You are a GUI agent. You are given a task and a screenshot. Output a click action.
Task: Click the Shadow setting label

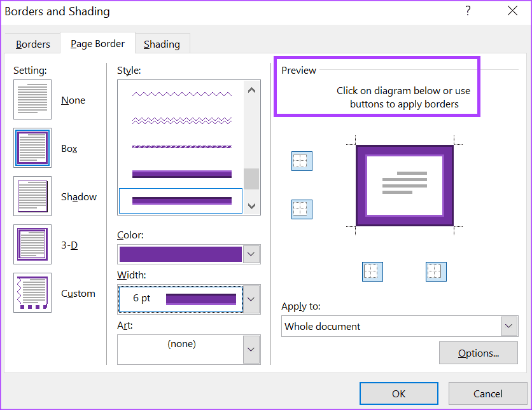pyautogui.click(x=79, y=197)
